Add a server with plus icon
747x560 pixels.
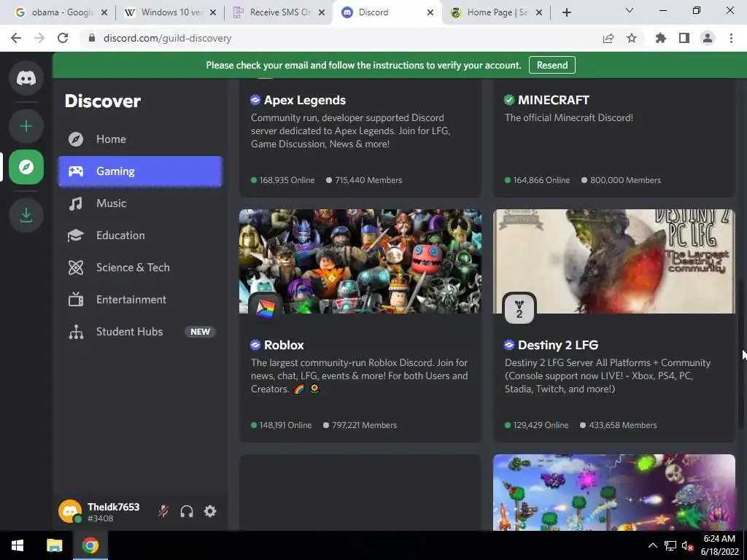tap(26, 126)
